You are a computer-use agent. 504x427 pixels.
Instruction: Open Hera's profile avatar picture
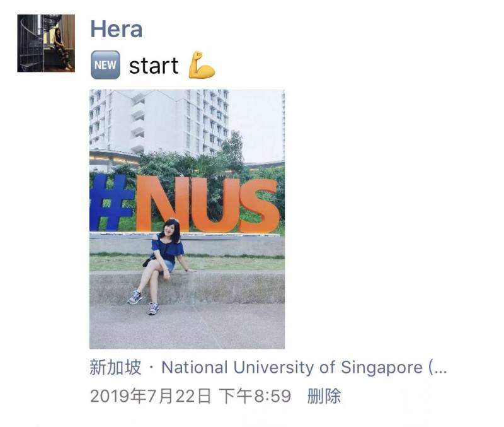pos(46,43)
